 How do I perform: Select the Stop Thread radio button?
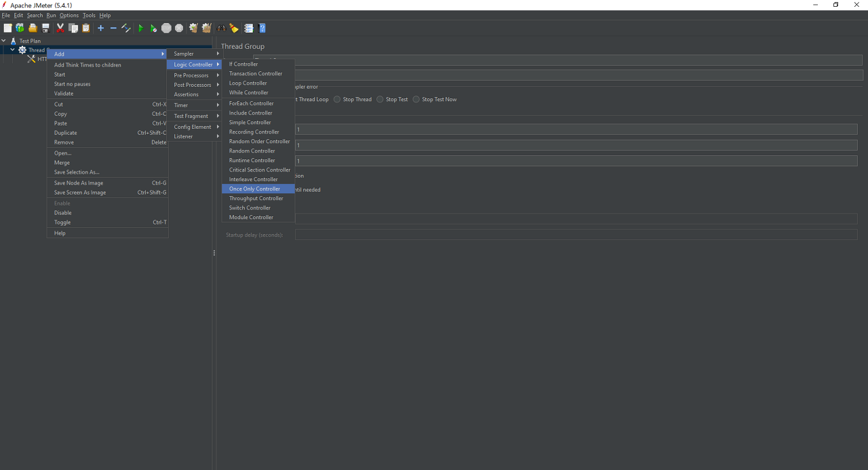337,99
